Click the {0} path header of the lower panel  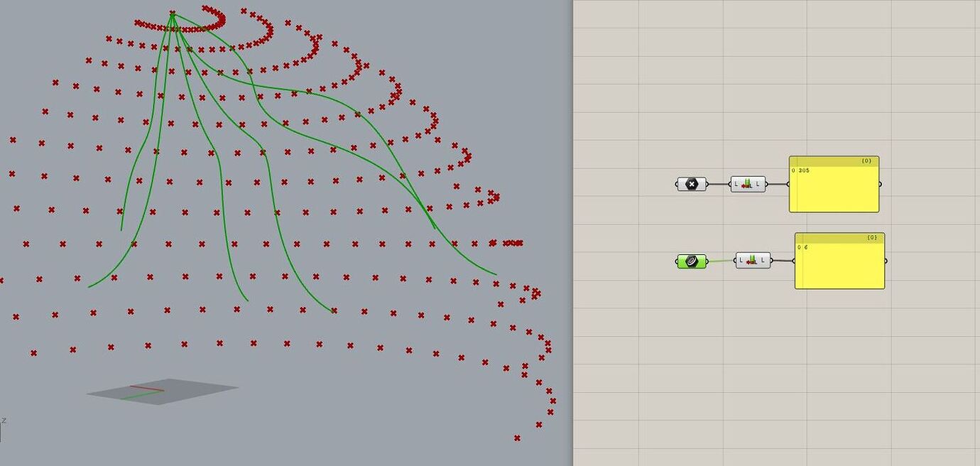[x=871, y=238]
